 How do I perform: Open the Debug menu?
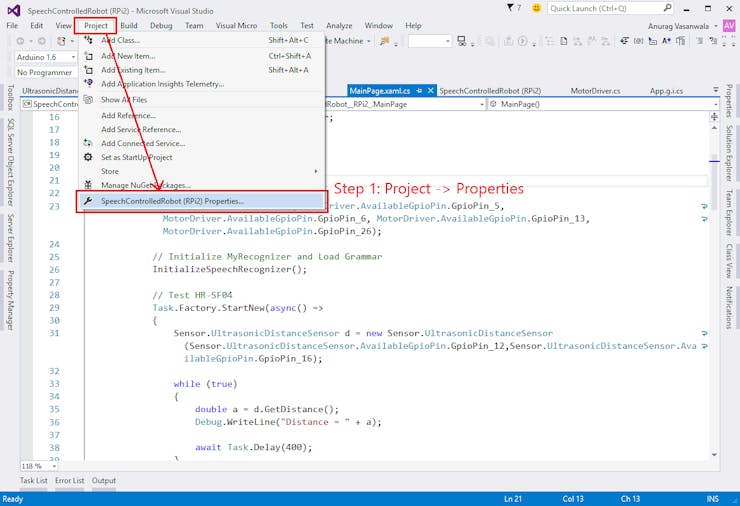pos(161,25)
